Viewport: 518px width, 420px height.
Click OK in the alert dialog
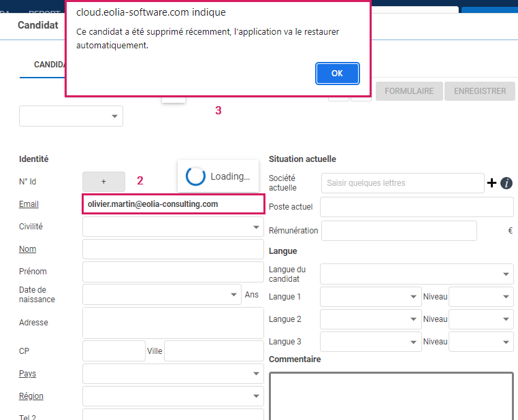tap(337, 74)
